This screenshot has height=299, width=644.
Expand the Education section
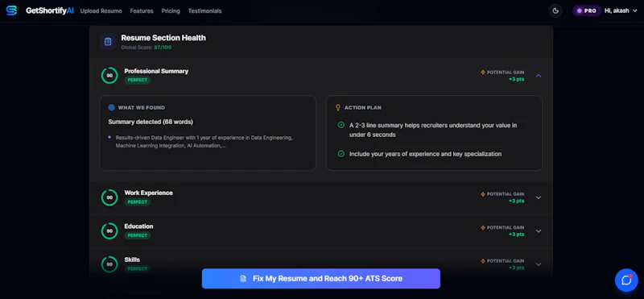pos(539,231)
